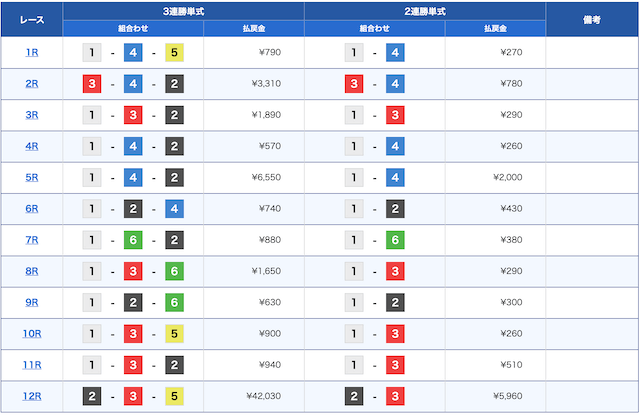Click the ¥630 payout in 9R row
Image resolution: width=640 pixels, height=415 pixels.
pyautogui.click(x=270, y=302)
